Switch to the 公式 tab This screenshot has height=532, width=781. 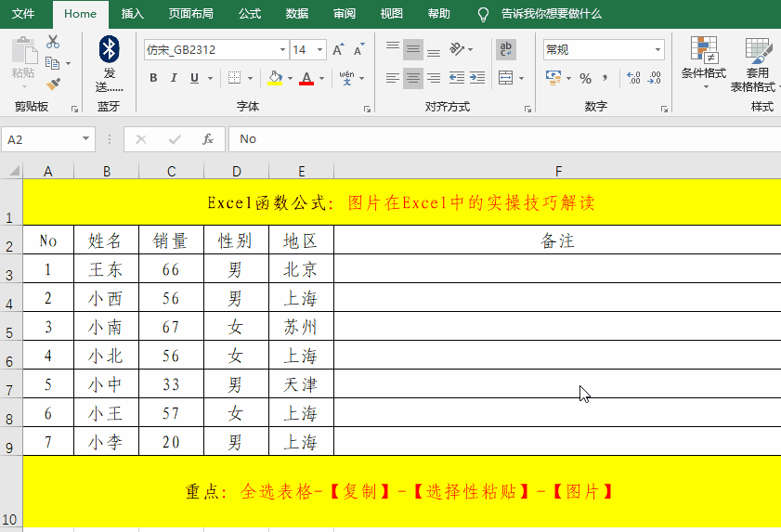(x=250, y=14)
